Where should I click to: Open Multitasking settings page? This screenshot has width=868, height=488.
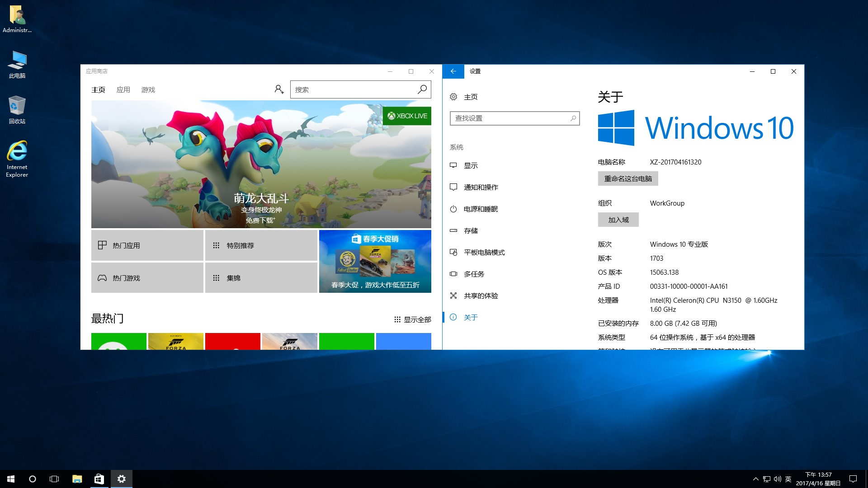[x=514, y=274]
